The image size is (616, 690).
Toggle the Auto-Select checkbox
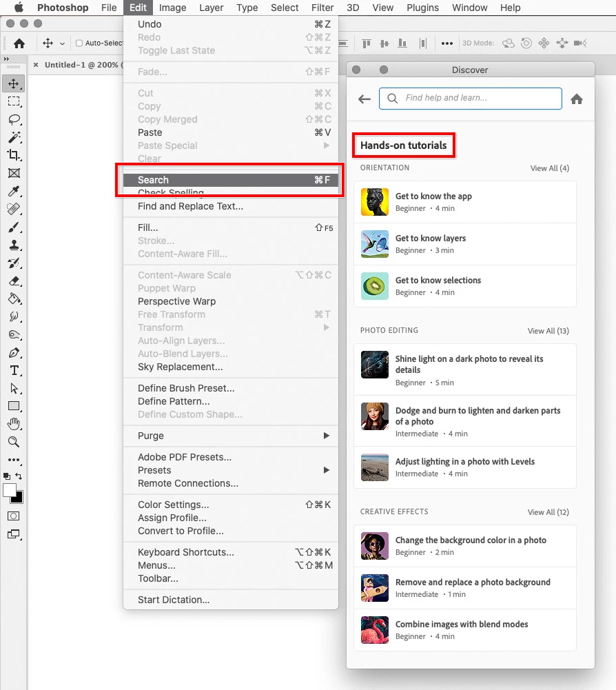(79, 43)
